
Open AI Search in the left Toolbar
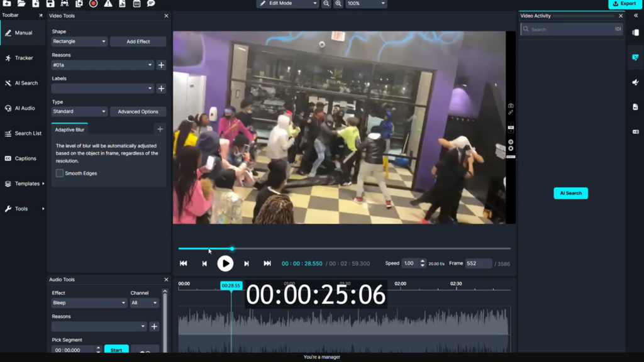(23, 83)
